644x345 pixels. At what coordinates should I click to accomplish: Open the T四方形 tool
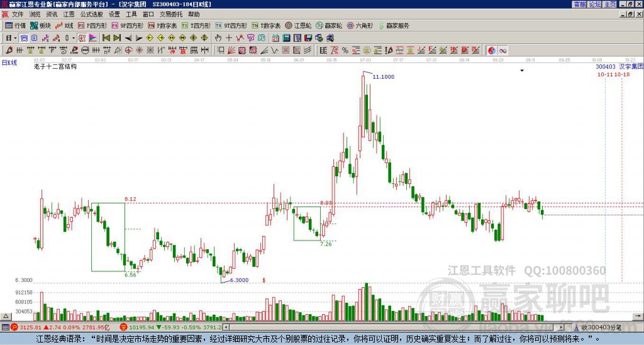coord(196,25)
